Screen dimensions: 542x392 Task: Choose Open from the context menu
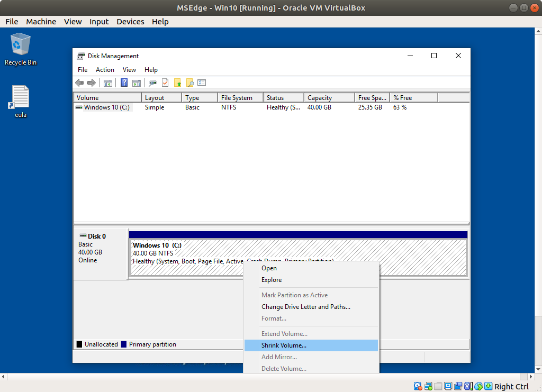[311, 268]
